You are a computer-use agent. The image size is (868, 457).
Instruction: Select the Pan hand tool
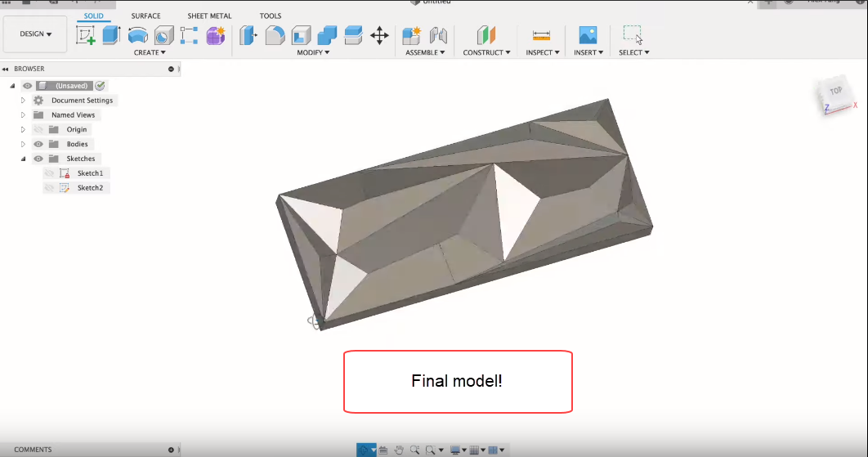coord(399,450)
